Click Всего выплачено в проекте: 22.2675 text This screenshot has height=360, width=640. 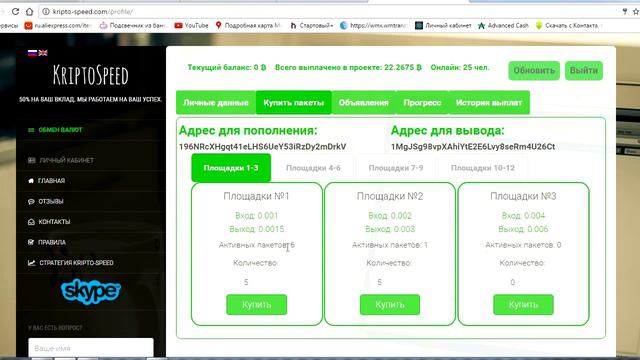tap(348, 67)
